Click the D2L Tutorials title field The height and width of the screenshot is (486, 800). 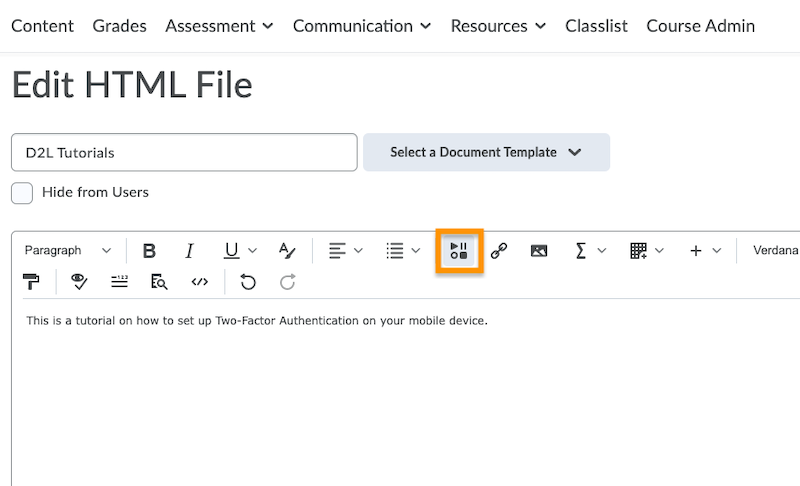click(x=184, y=153)
